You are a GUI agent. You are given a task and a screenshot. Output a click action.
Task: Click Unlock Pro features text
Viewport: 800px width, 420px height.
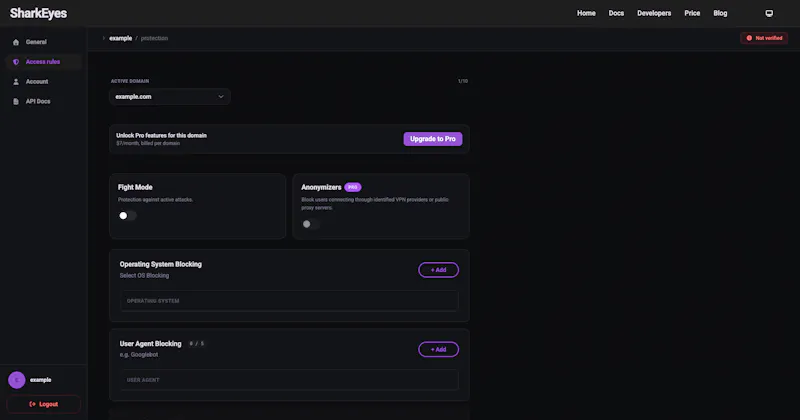161,135
